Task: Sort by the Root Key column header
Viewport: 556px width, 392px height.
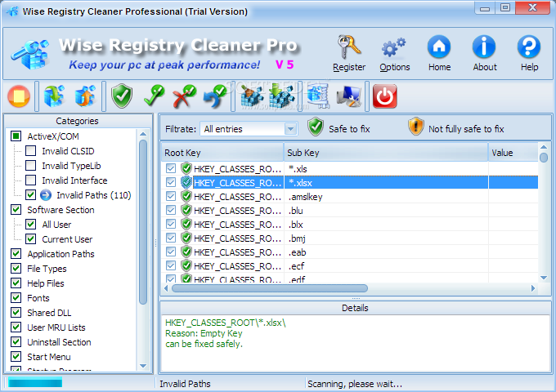Action: (x=222, y=153)
